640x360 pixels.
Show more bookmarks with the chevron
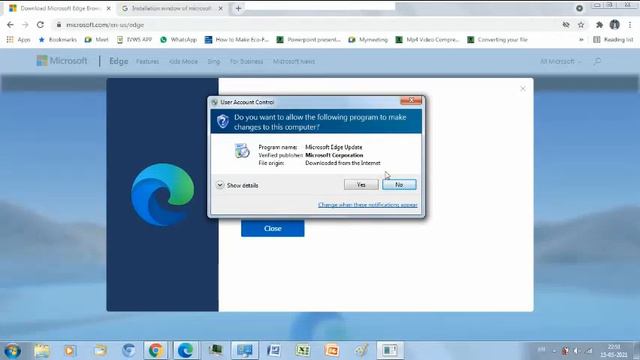[581, 40]
